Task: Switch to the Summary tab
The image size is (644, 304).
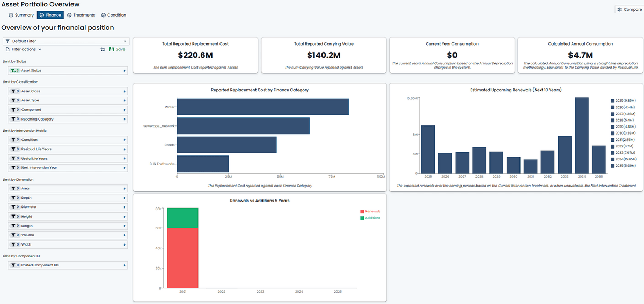Action: (21, 15)
